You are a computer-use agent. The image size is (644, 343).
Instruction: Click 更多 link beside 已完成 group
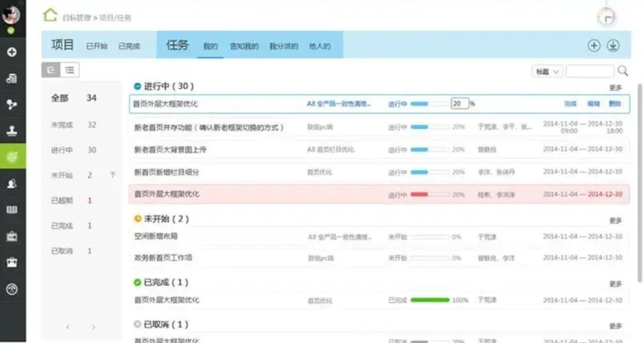(x=615, y=284)
